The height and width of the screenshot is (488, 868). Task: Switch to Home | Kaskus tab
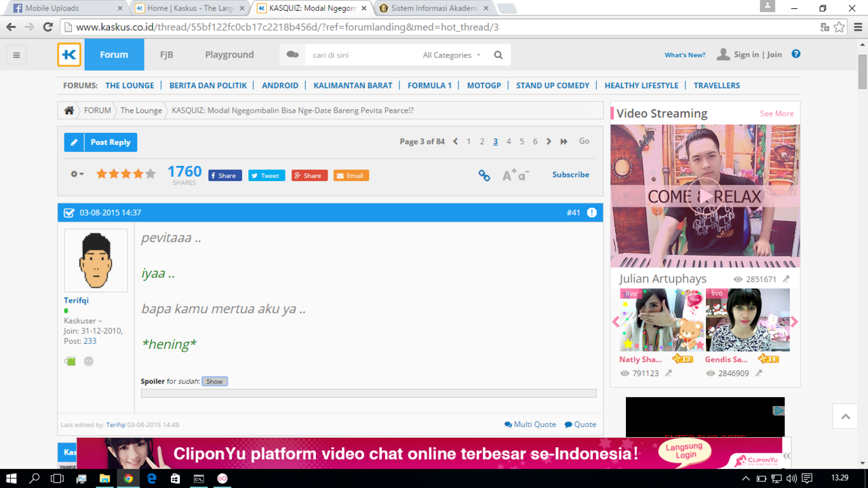tap(189, 8)
